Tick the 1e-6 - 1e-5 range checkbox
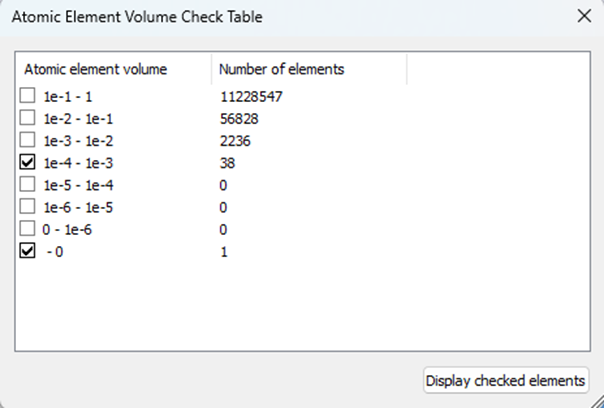The image size is (604, 408). 27,207
